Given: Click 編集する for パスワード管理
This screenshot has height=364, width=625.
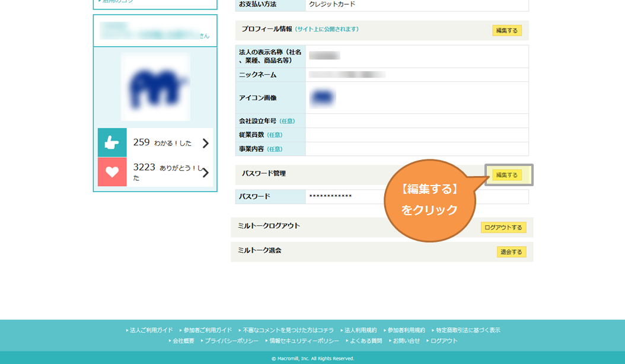Looking at the screenshot, I should point(506,175).
